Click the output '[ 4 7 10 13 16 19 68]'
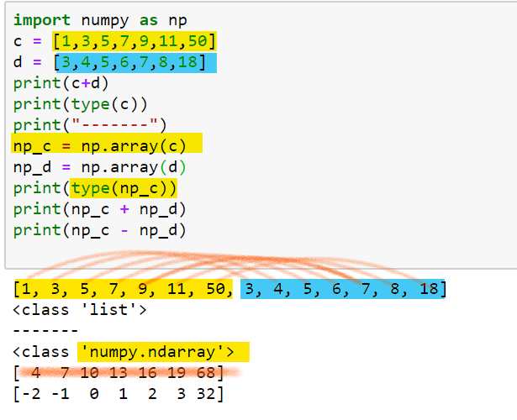 (119, 373)
